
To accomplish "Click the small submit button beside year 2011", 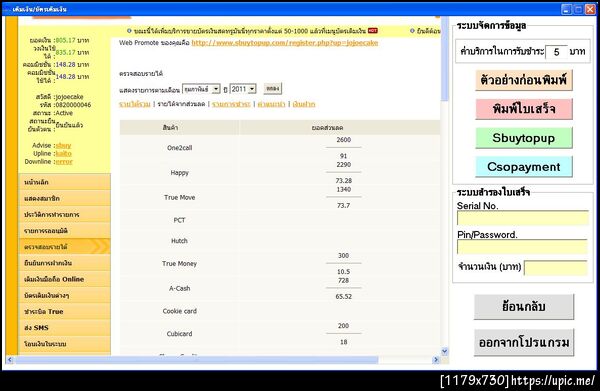I will point(272,89).
